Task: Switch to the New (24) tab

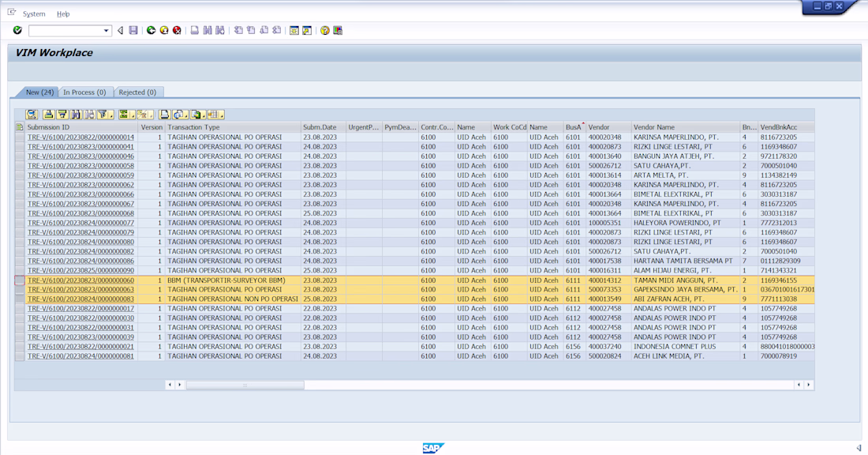Action: (39, 92)
